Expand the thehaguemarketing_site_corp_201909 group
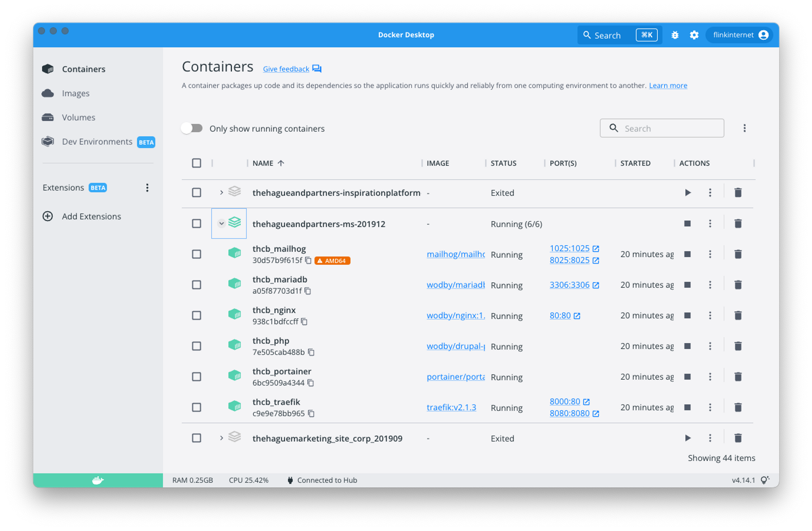The width and height of the screenshot is (812, 531). [222, 438]
